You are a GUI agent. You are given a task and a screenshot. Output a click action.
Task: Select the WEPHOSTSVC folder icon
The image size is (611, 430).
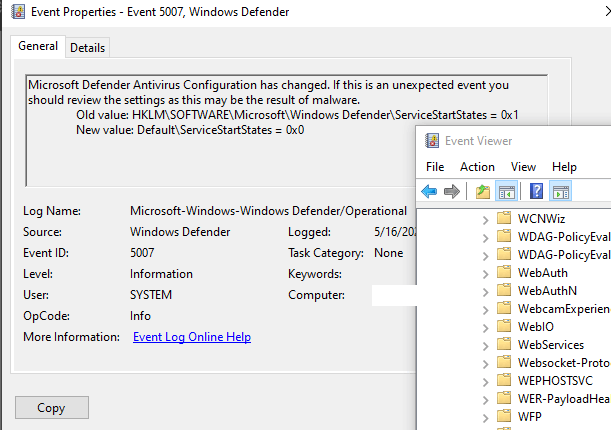click(504, 380)
